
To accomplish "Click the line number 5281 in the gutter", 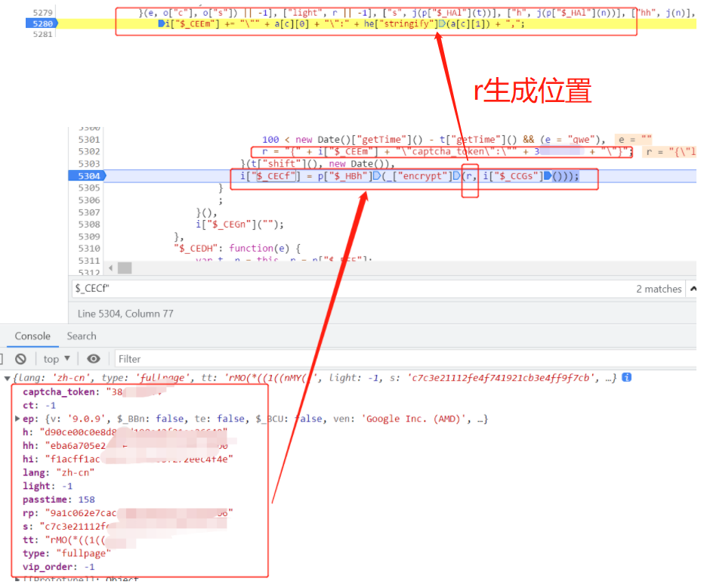I will [42, 34].
